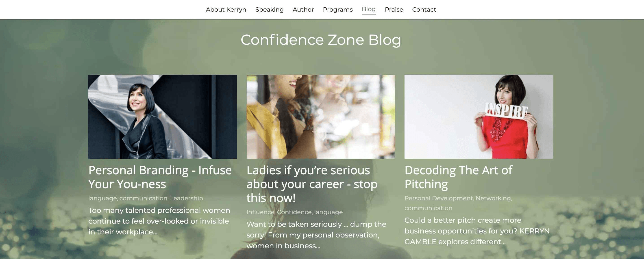
Task: Open the Personal Branding post thumbnail
Action: coord(163,116)
